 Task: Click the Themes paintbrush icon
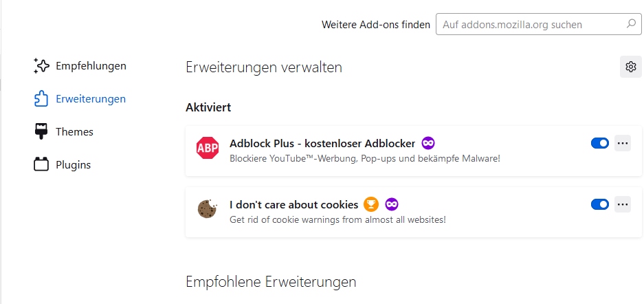(x=41, y=131)
